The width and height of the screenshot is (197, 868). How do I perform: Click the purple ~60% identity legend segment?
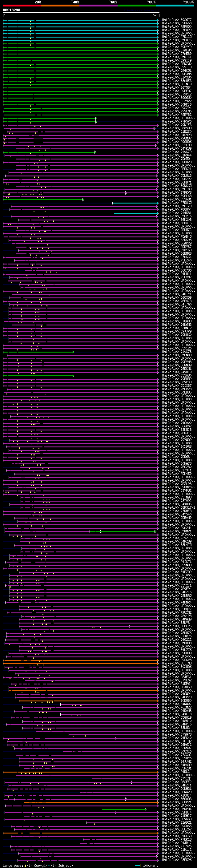pyautogui.click(x=99, y=6)
